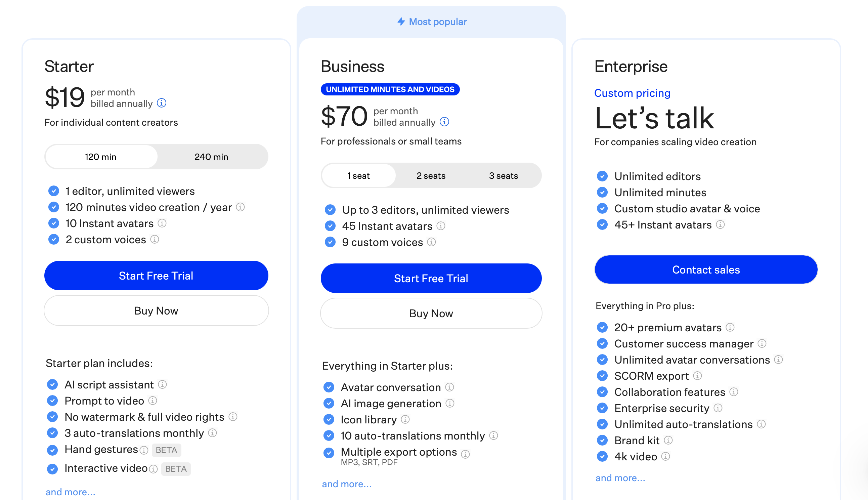Click 'Everything in Pro plus:' heading

point(645,306)
